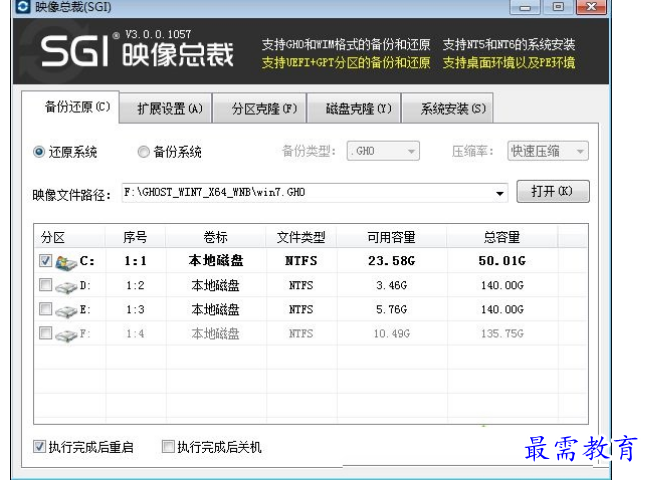Click the 1:2 sequence cell

tap(136, 285)
